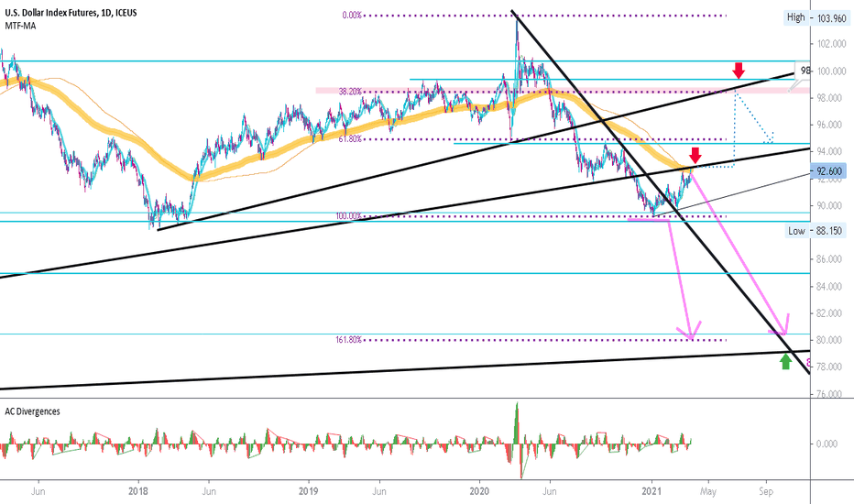Screen dimensions: 854x504
Task: Click the 2019 label on the time axis
Action: point(309,491)
